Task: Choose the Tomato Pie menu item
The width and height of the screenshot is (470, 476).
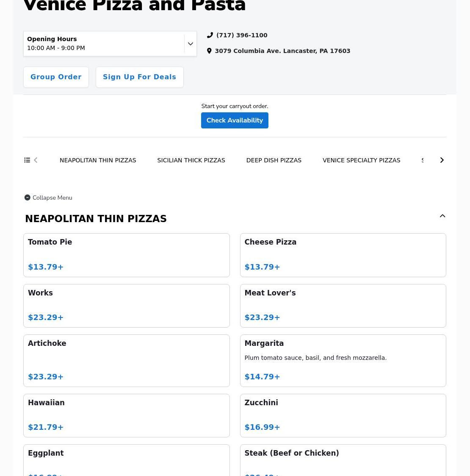Action: (126, 255)
